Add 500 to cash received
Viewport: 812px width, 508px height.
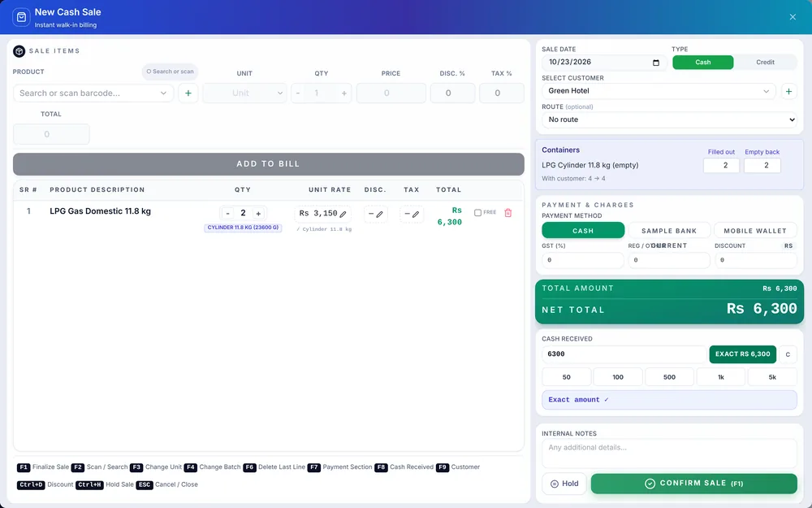[x=669, y=377]
